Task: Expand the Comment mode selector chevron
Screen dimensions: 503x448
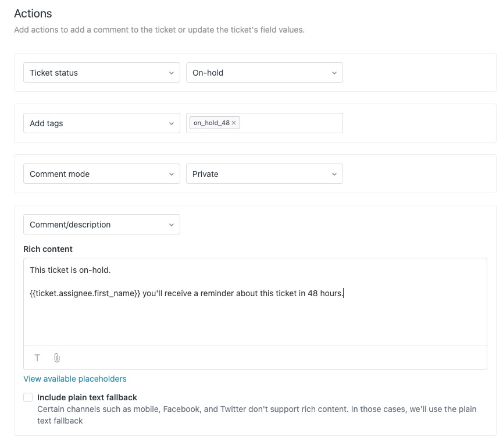Action: 172,173
